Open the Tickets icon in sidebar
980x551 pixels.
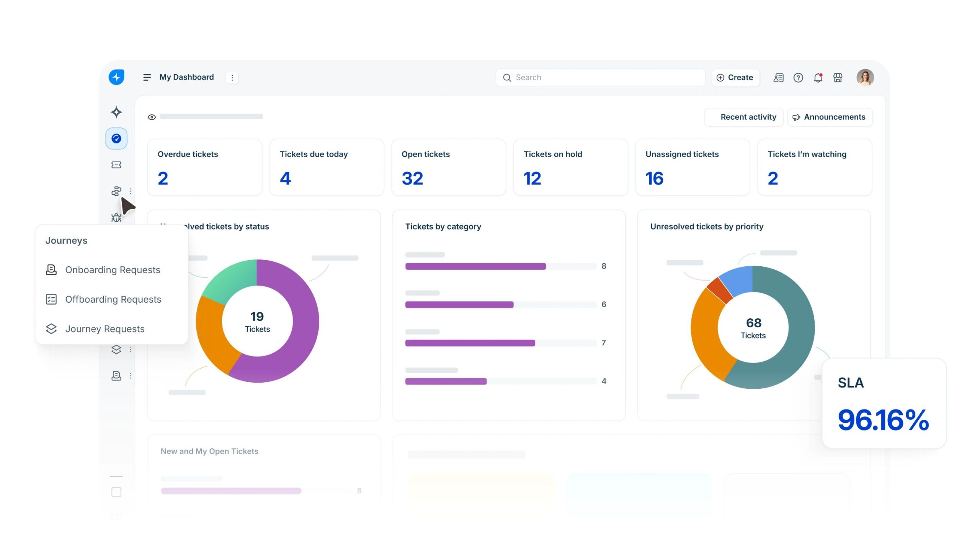[116, 165]
